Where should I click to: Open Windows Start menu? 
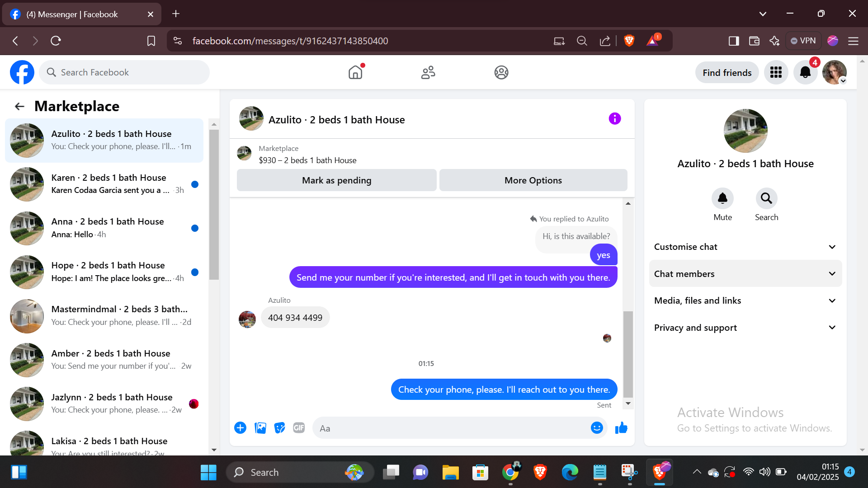[208, 472]
